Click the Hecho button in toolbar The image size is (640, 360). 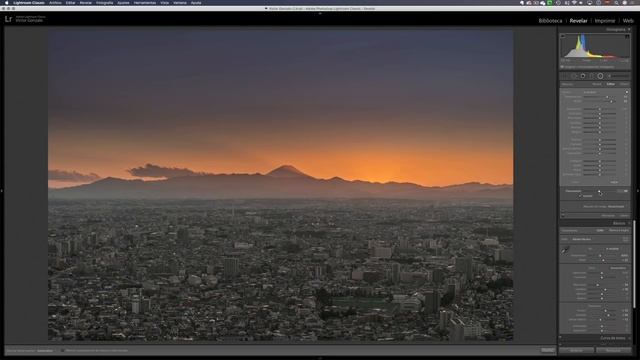pyautogui.click(x=547, y=350)
